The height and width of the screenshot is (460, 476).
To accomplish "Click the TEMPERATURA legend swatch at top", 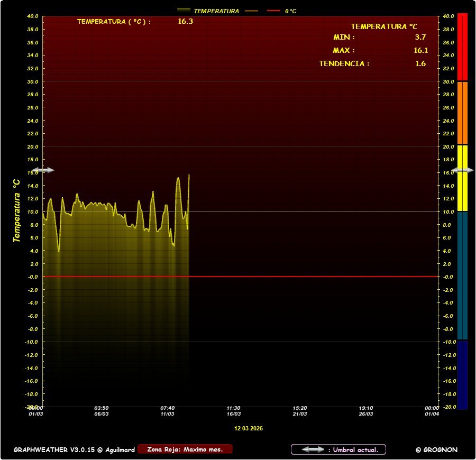I will 184,11.
